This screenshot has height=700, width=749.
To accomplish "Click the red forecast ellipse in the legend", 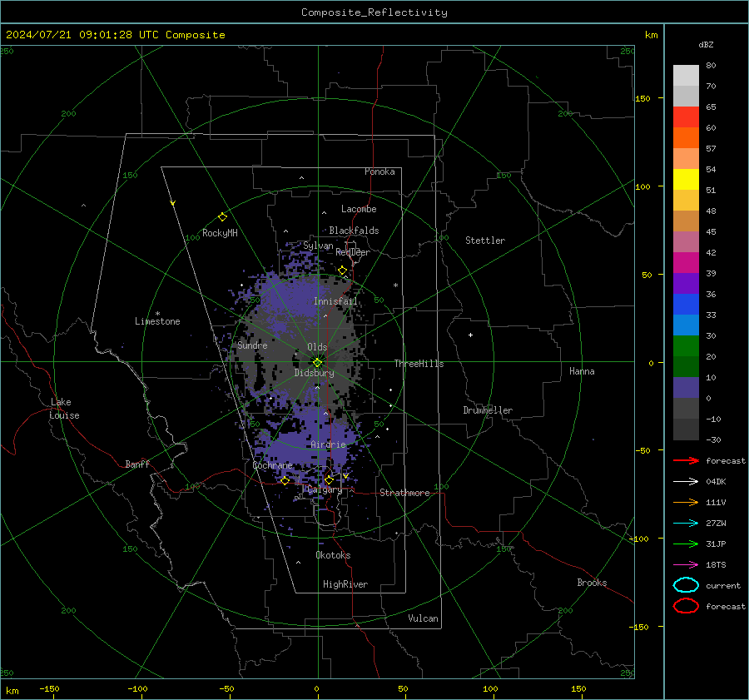I will (x=686, y=606).
